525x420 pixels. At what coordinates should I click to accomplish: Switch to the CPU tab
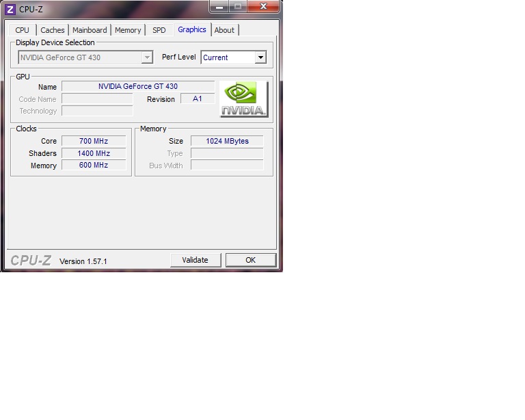pos(22,30)
